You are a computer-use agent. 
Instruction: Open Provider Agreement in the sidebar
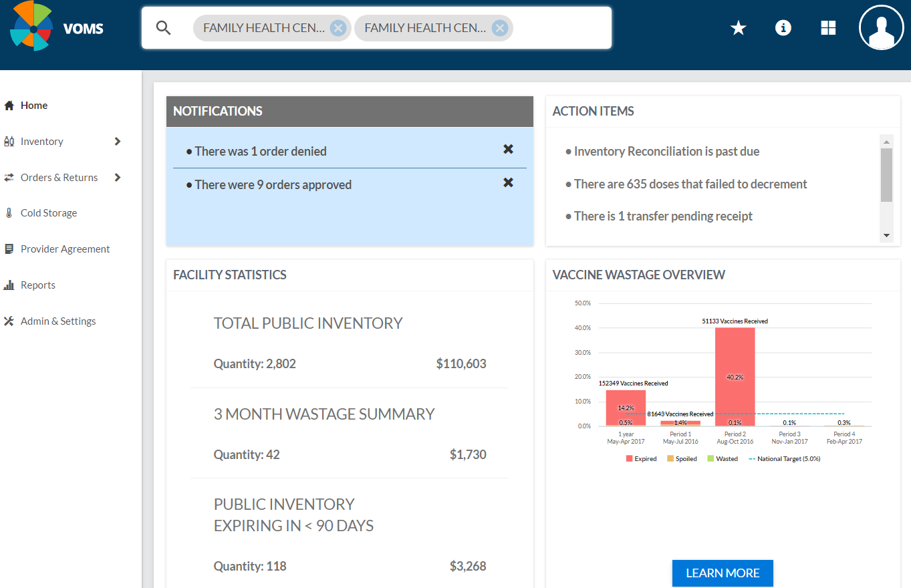(65, 249)
